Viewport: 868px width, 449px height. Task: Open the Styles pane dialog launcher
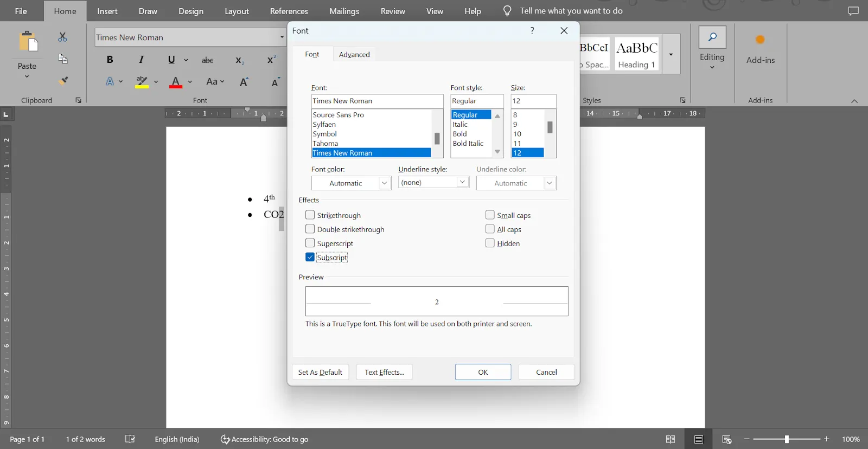tap(682, 100)
